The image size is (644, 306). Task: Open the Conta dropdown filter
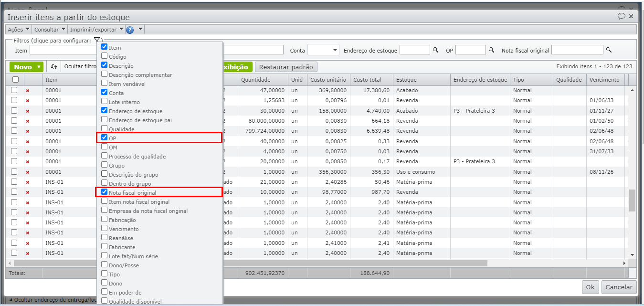click(x=323, y=50)
